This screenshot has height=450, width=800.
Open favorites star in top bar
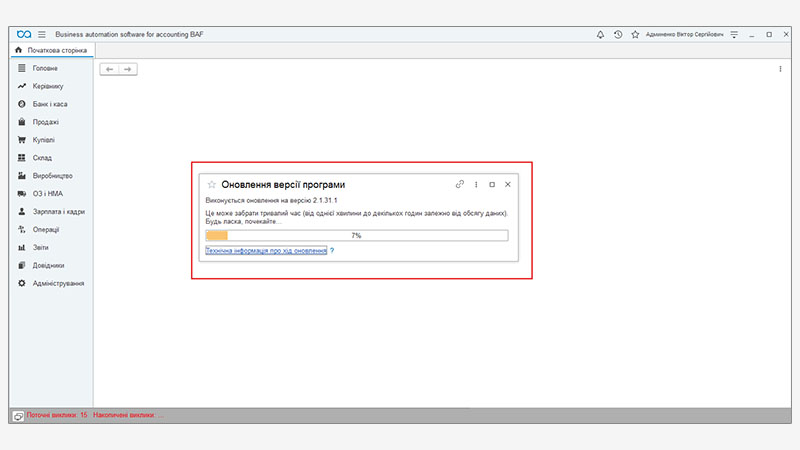(635, 34)
